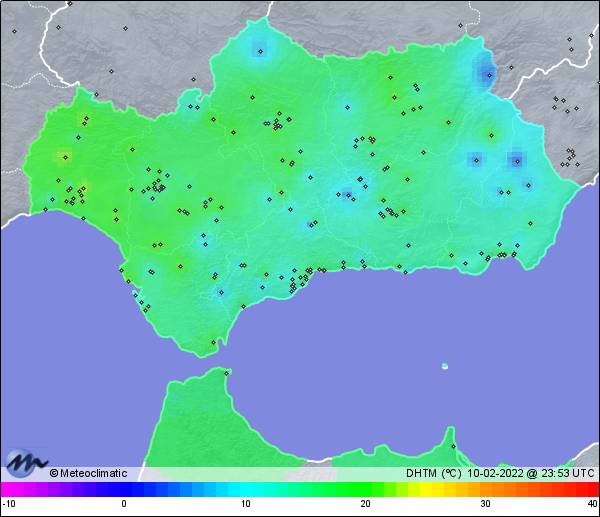Click the 20 scale label

point(365,504)
